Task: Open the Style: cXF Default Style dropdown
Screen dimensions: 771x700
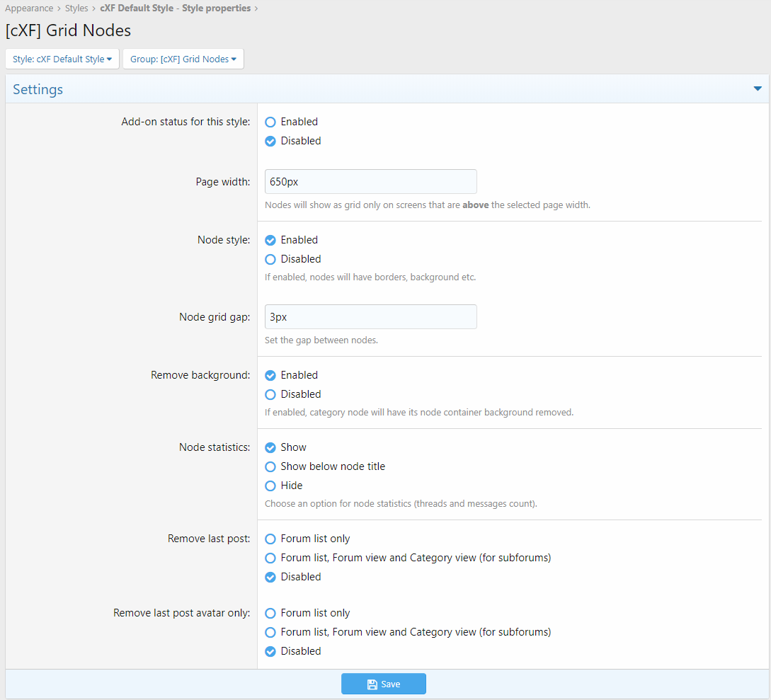Action: point(62,59)
